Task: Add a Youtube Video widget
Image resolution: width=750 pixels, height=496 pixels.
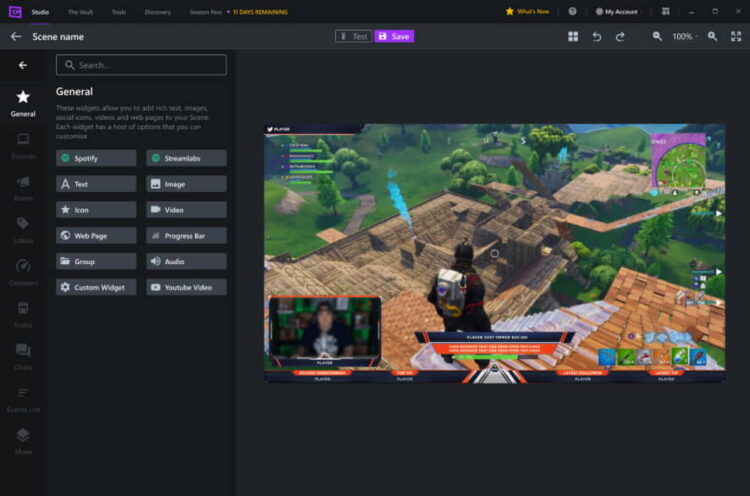Action: tap(187, 287)
